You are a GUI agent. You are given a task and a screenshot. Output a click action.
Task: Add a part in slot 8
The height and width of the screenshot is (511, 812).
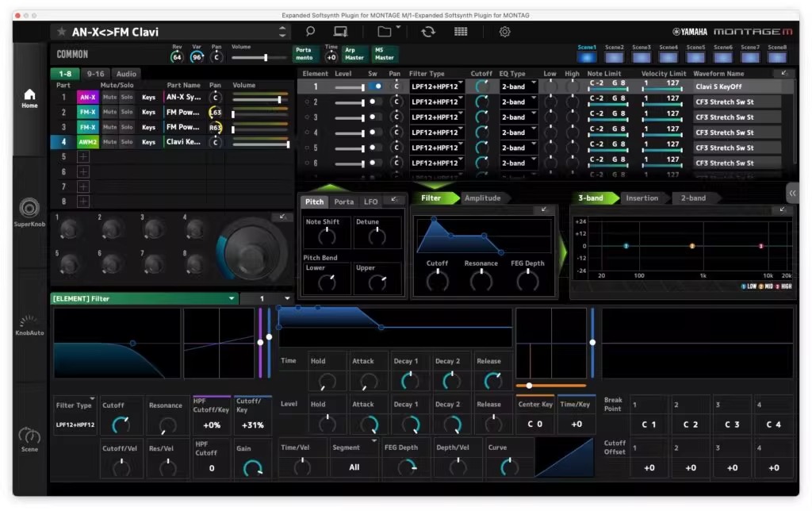(82, 201)
